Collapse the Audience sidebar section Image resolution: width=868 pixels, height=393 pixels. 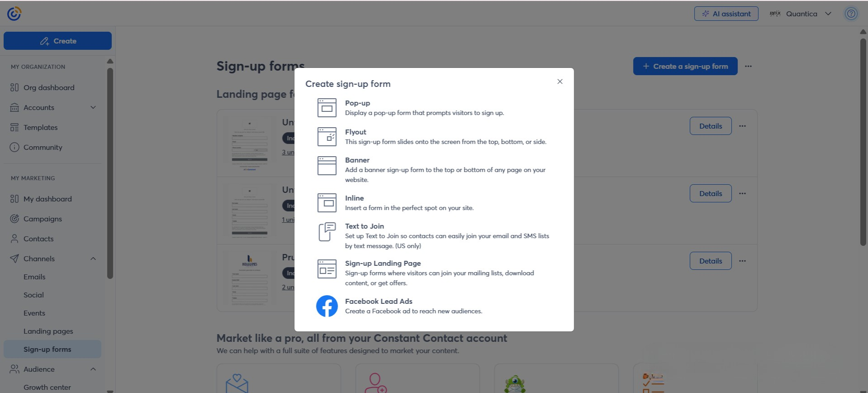[93, 369]
